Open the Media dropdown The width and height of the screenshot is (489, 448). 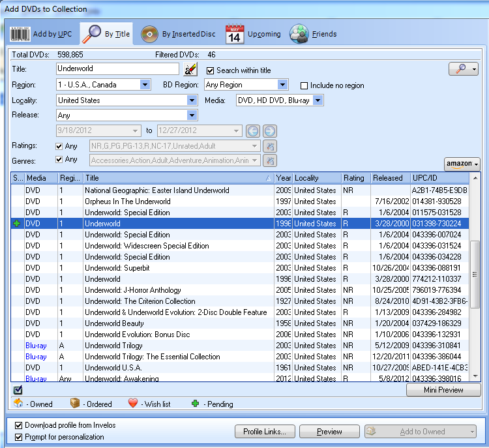(318, 100)
